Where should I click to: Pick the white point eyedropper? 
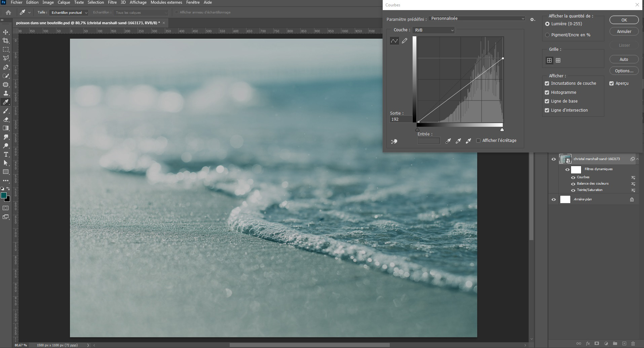tap(468, 141)
